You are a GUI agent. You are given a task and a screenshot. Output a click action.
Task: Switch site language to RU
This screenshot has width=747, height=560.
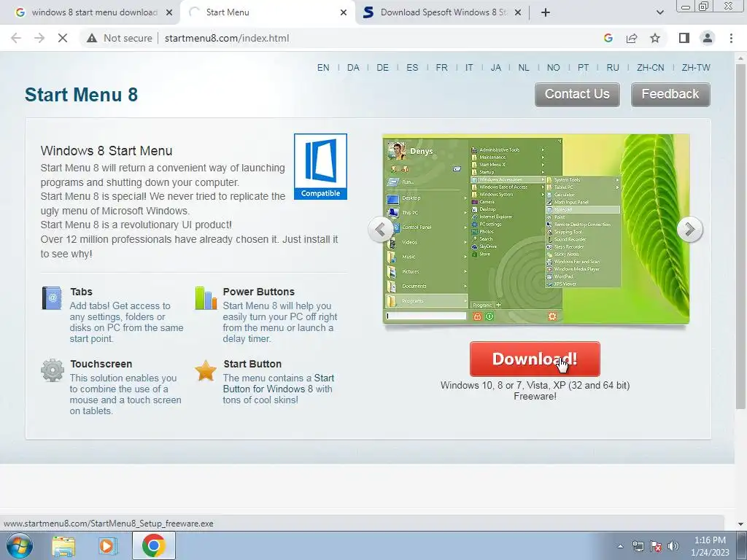coord(613,68)
